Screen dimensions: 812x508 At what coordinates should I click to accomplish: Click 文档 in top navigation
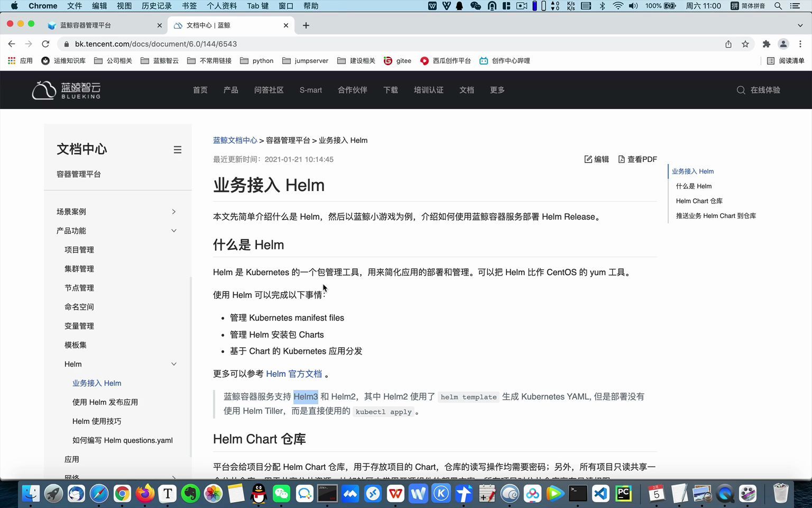pyautogui.click(x=467, y=90)
